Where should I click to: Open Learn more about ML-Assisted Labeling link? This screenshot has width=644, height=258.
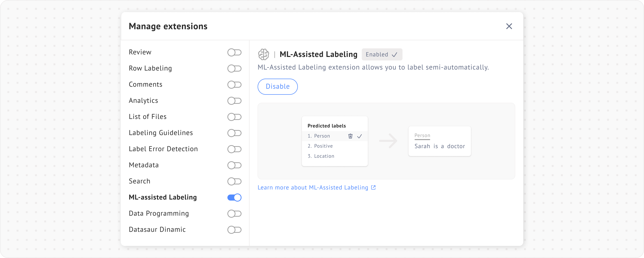(313, 187)
